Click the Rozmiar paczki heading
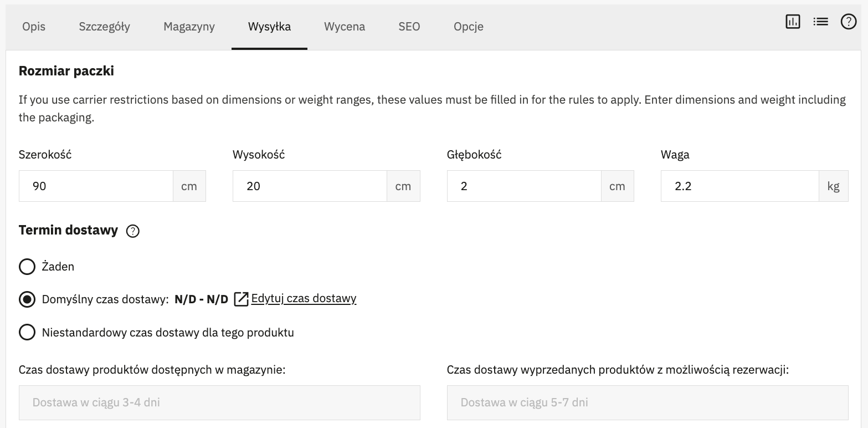 [x=66, y=71]
